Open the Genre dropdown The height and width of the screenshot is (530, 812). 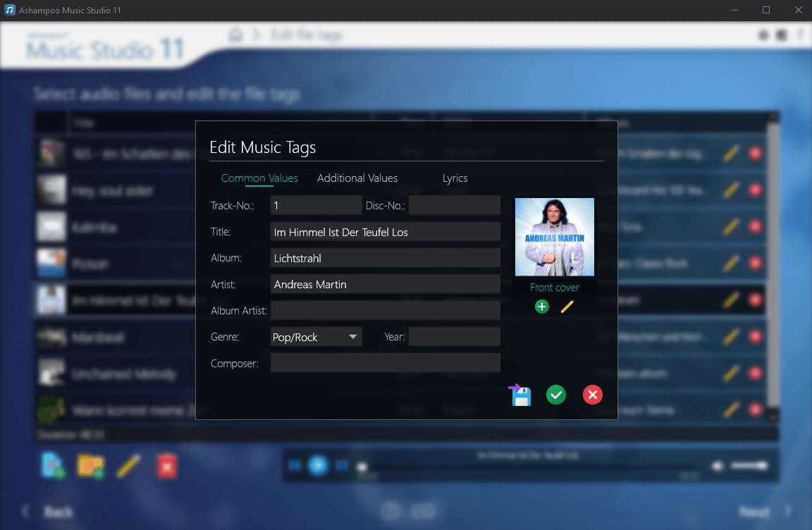click(x=352, y=336)
